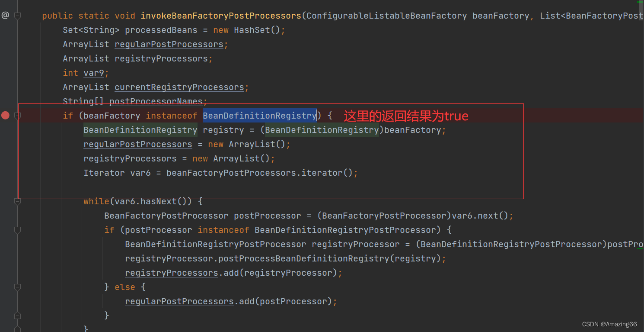Viewport: 644px width, 332px height.
Task: Click the ConfigurableListableBeanFactory parameter type
Action: 387,16
